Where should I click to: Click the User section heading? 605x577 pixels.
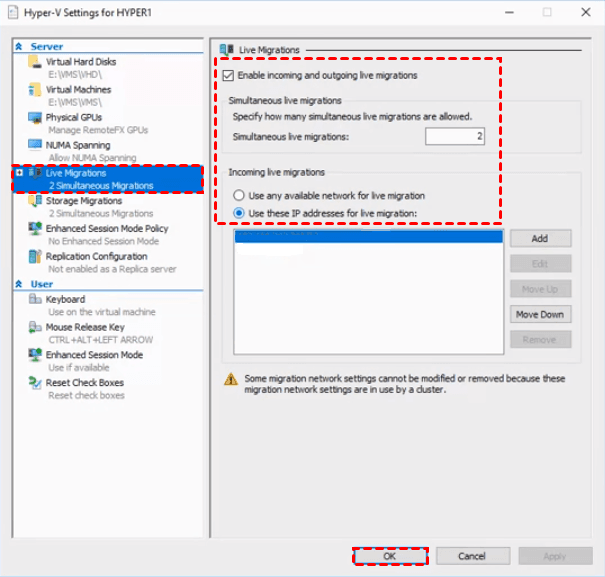tap(42, 284)
